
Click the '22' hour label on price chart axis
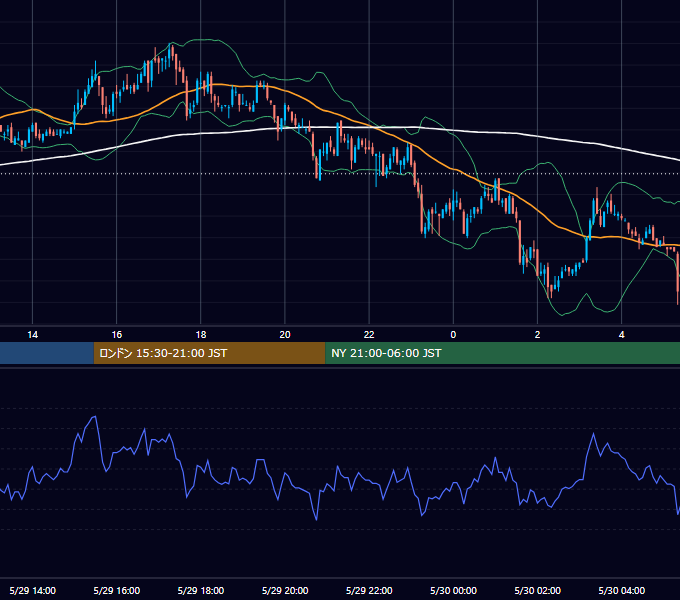369,335
